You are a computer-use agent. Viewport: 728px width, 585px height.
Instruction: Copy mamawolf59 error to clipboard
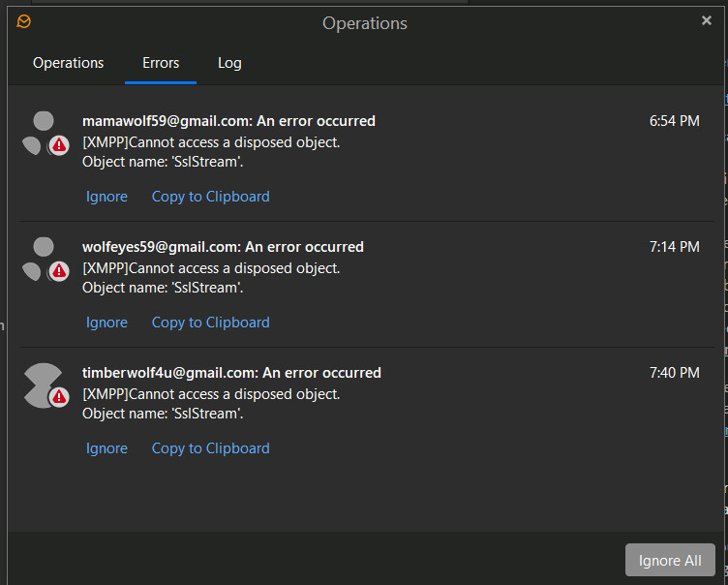click(210, 197)
